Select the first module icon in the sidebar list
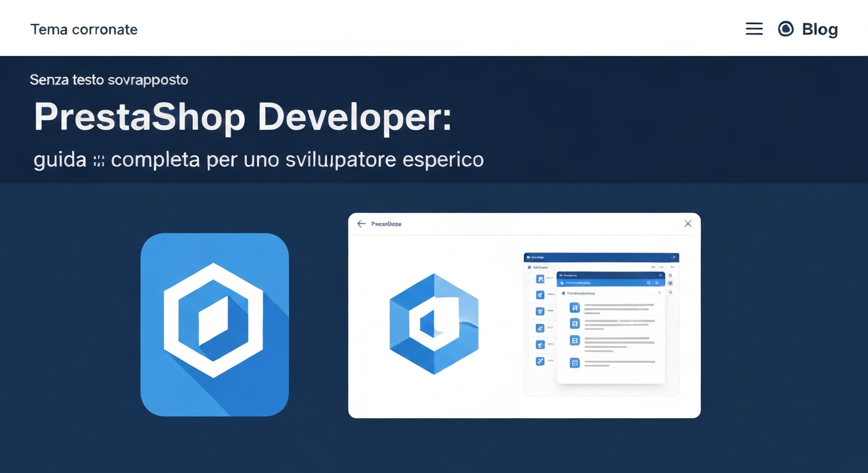Image resolution: width=868 pixels, height=473 pixels. (539, 278)
